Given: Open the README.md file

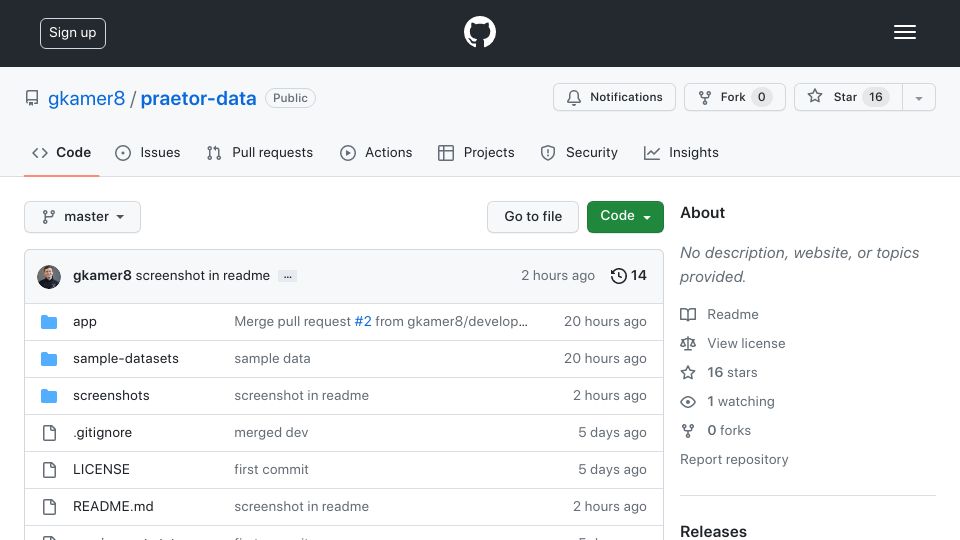Looking at the screenshot, I should (113, 506).
